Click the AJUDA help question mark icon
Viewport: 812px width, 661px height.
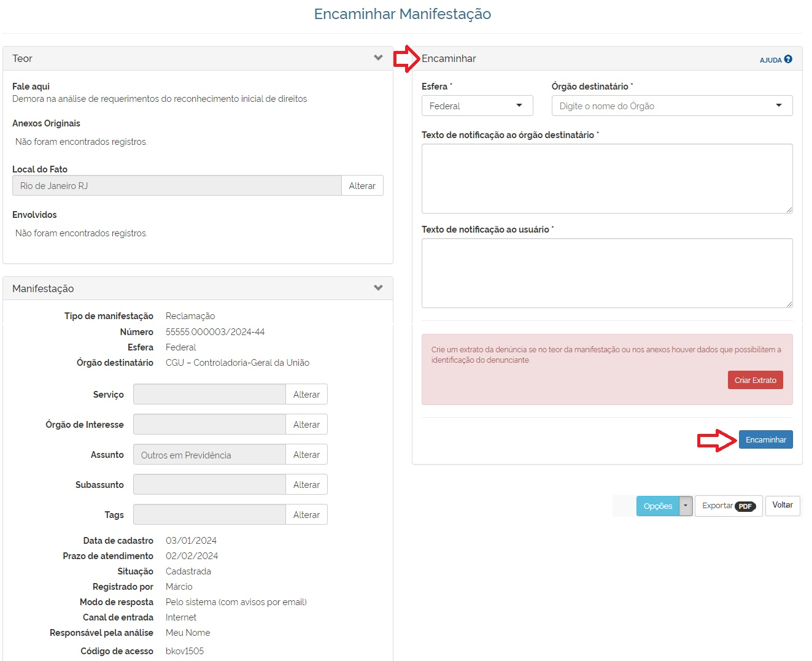788,59
